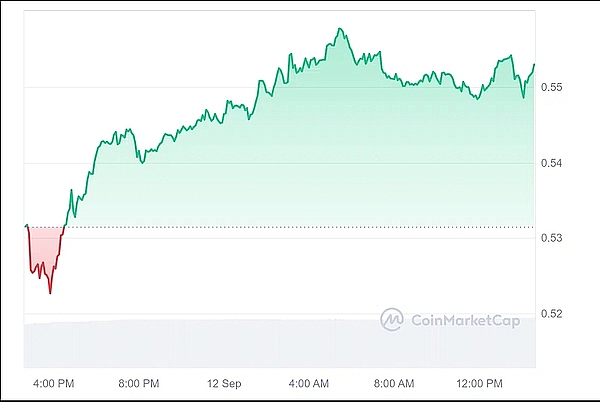This screenshot has width=600, height=402.
Task: Select the 12:00 PM time axis label
Action: tap(479, 383)
